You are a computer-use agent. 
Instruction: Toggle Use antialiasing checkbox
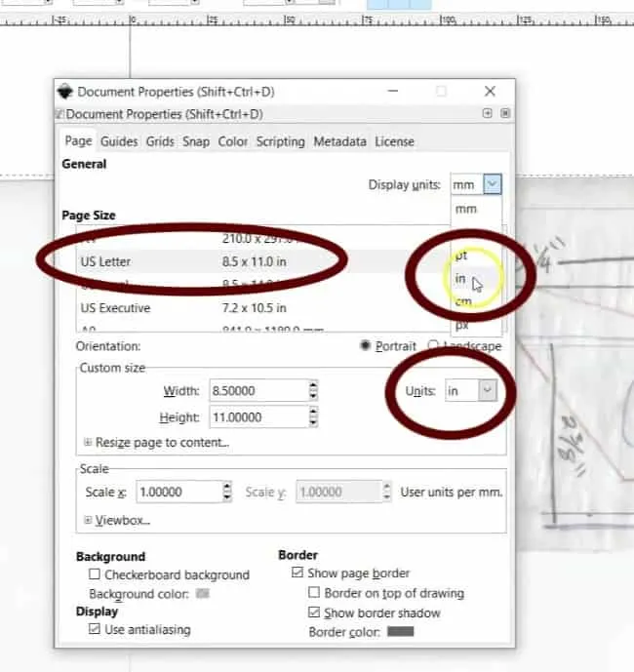tap(95, 629)
